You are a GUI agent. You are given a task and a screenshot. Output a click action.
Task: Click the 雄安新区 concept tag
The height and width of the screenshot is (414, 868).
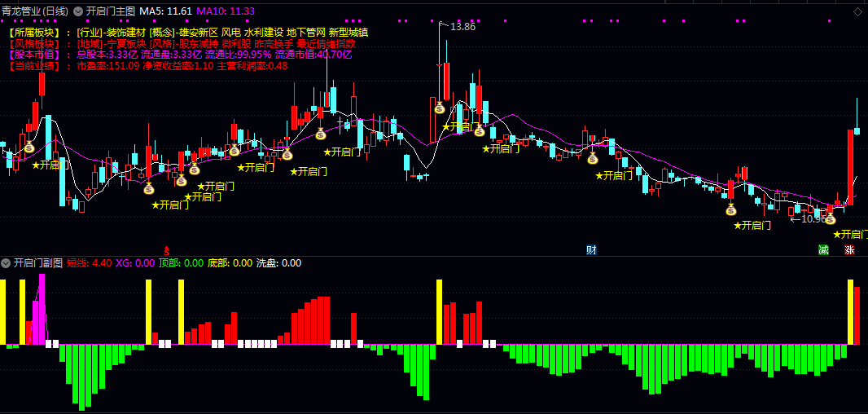pyautogui.click(x=198, y=33)
